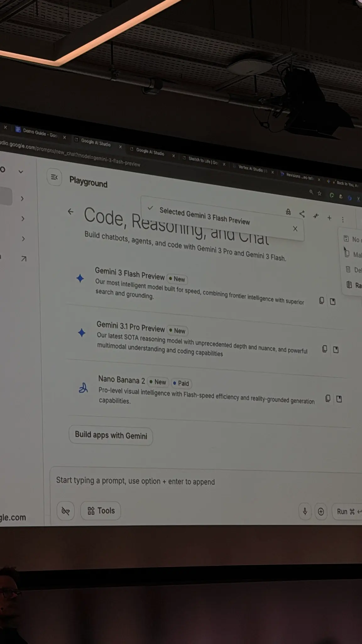Open the three-dot more options menu

pos(343,219)
